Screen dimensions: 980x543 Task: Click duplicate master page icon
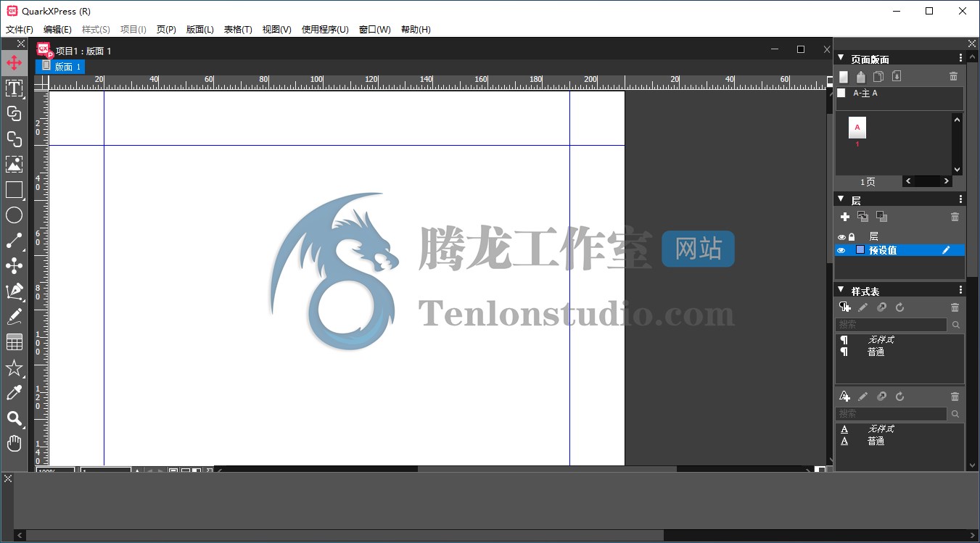878,76
